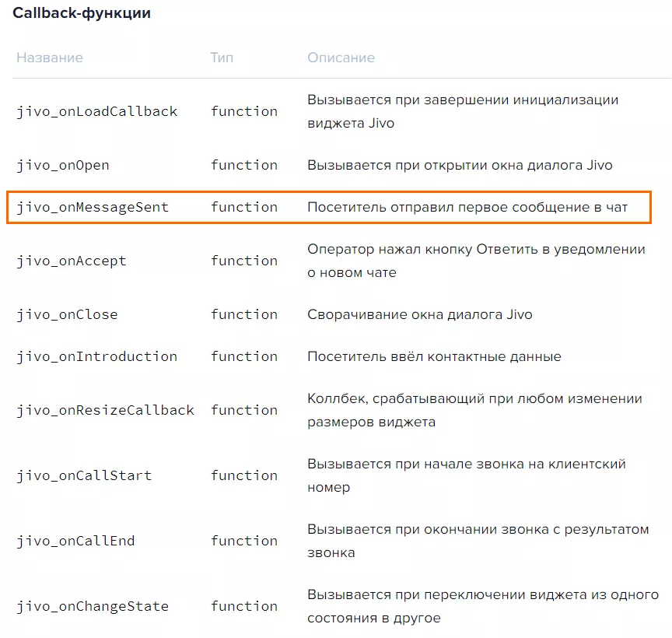Screen dimensions: 672x638
Task: Click the jivo_onClose row name
Action: coord(68,314)
